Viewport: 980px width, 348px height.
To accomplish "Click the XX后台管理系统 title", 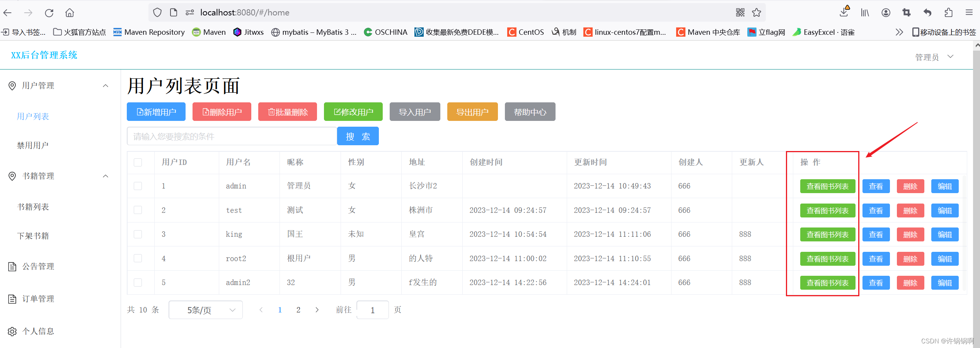I will click(44, 55).
